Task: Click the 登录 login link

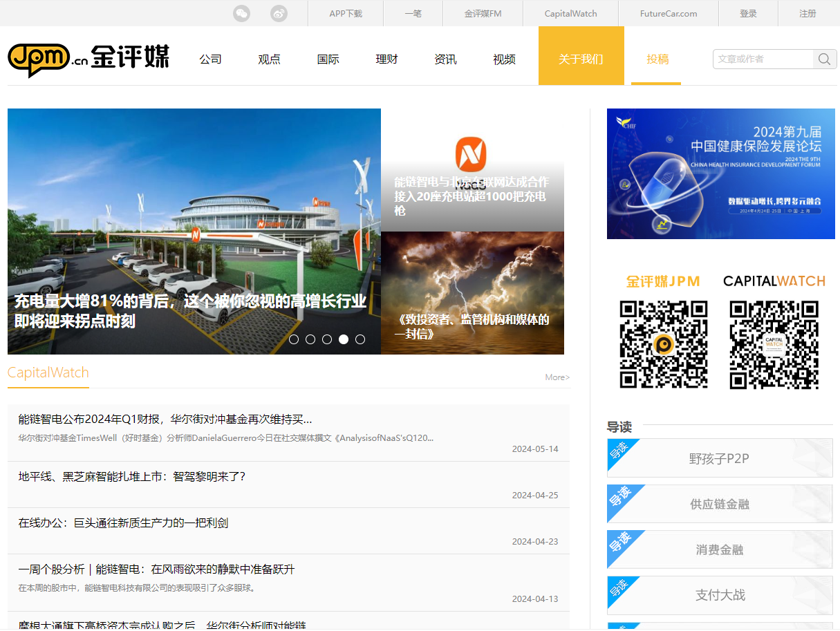Action: tap(748, 13)
